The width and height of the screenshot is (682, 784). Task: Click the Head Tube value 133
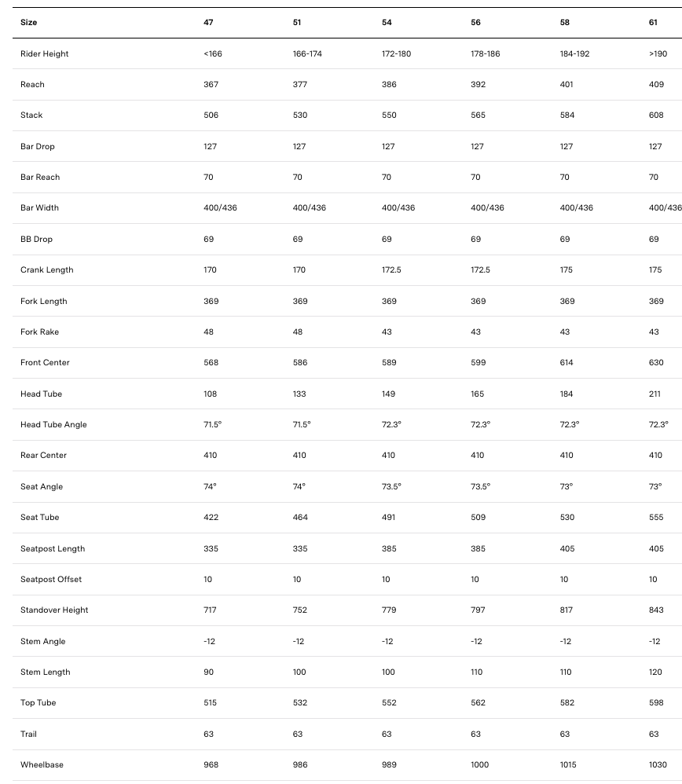(299, 394)
